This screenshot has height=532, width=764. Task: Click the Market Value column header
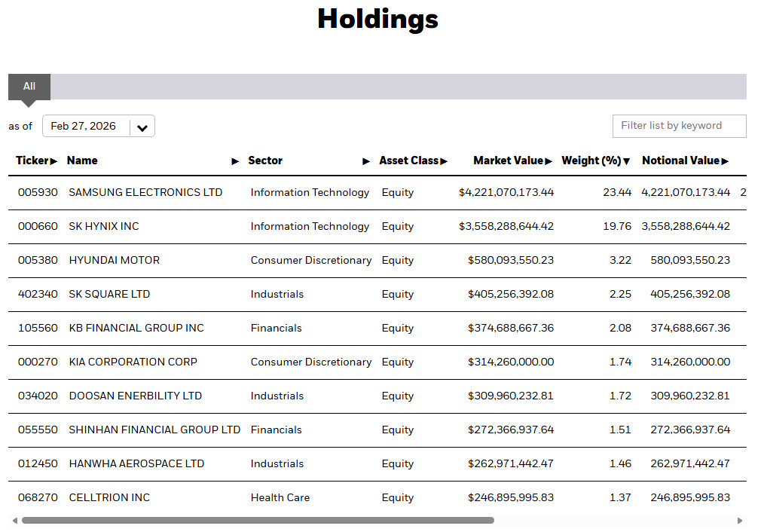click(508, 161)
